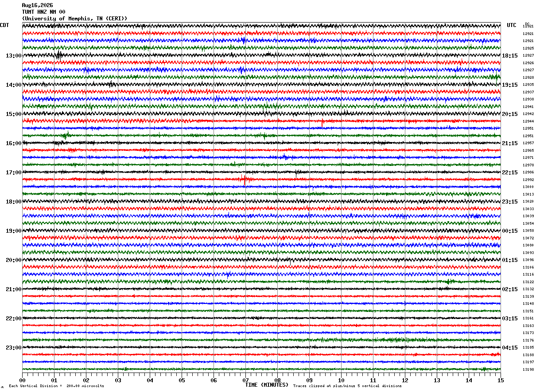536x392 pixels.
Task: Click the DC offset value 12957
Action: pyautogui.click(x=528, y=143)
